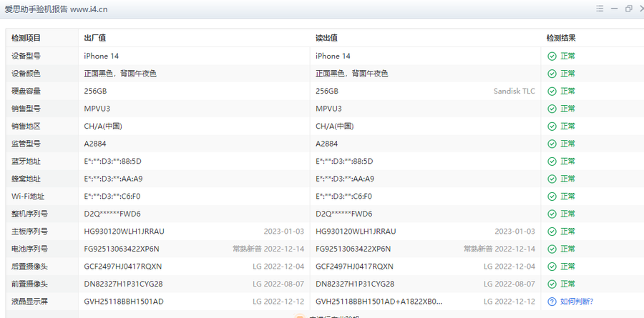
Task: Click the green check icon for 电池序列号 row
Action: pyautogui.click(x=552, y=249)
